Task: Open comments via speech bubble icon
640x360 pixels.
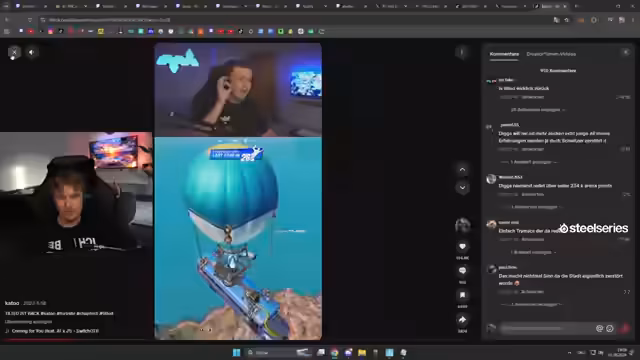Action: [462, 271]
